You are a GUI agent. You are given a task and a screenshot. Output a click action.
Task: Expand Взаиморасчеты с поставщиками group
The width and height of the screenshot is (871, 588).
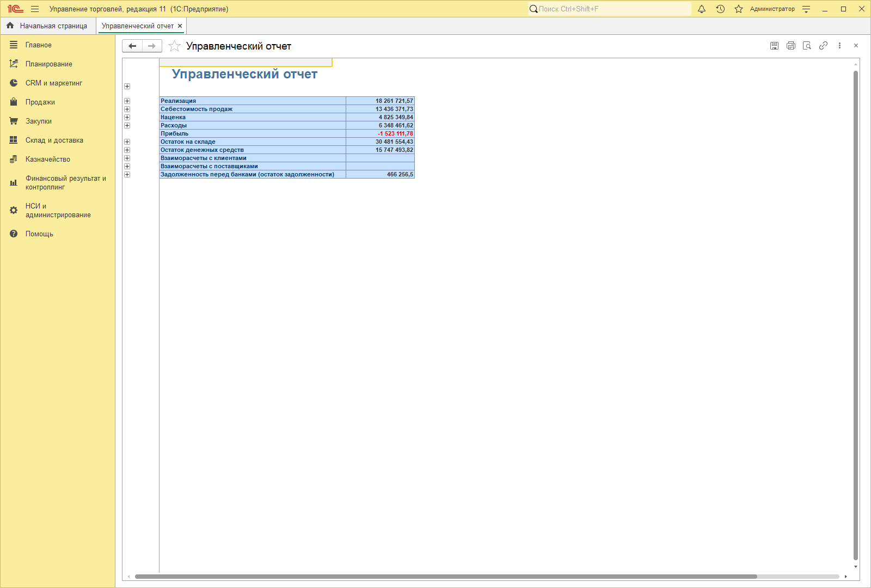click(127, 166)
